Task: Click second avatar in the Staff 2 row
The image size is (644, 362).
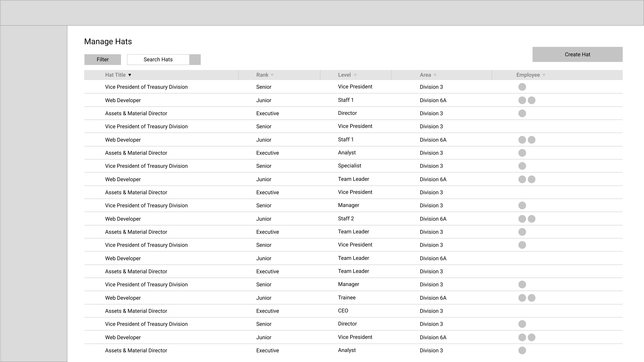Action: pos(532,219)
